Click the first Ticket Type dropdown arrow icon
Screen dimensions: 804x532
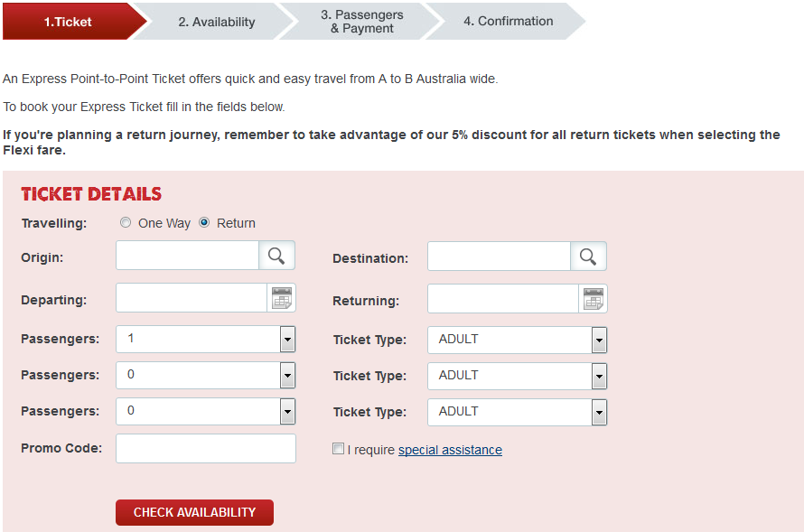coord(598,340)
